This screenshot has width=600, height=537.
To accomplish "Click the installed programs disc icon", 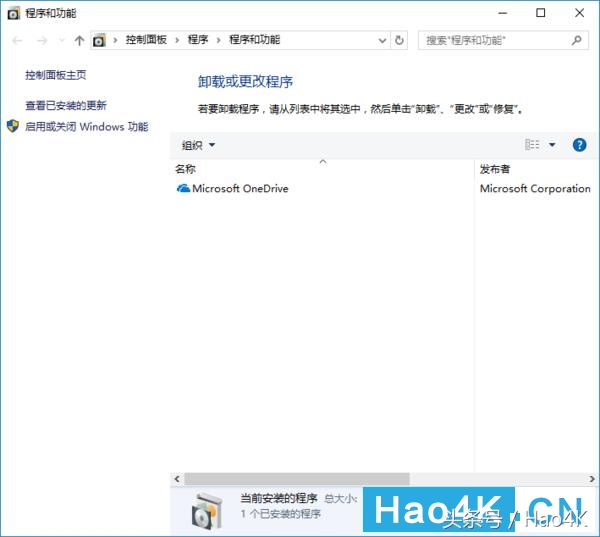I will pos(207,511).
